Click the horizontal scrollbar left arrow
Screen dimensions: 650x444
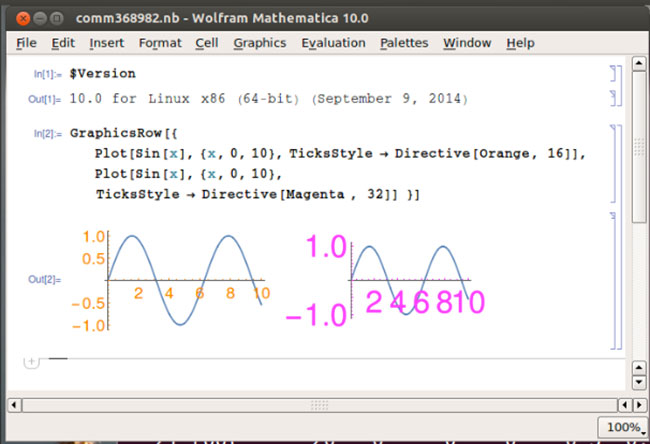pos(12,404)
